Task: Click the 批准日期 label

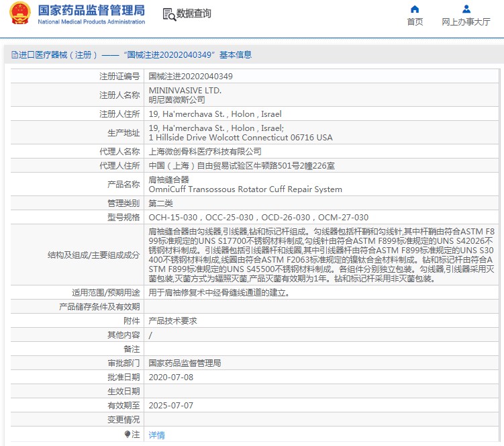Action: coord(123,377)
